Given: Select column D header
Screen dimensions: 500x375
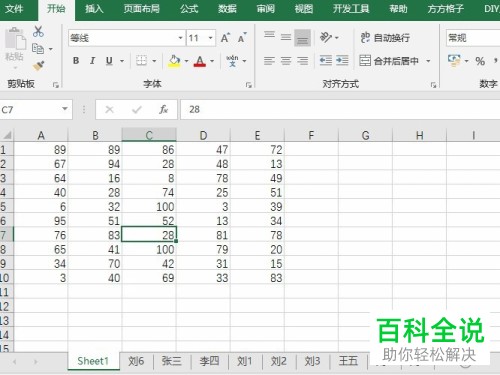Looking at the screenshot, I should pos(203,135).
